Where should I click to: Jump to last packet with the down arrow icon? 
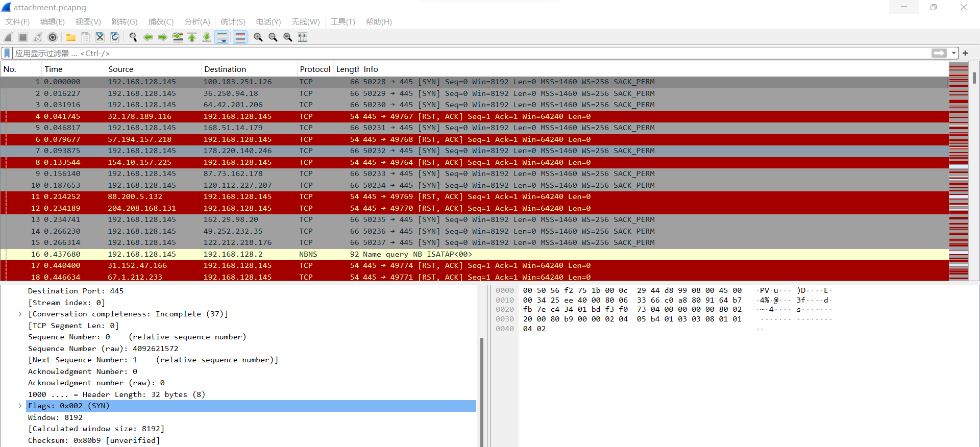point(207,37)
